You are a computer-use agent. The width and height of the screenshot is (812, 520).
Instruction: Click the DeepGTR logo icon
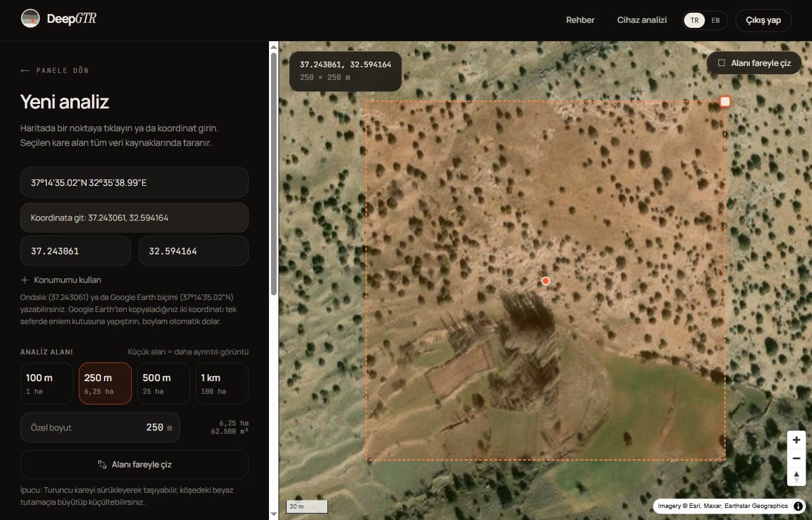click(x=30, y=19)
